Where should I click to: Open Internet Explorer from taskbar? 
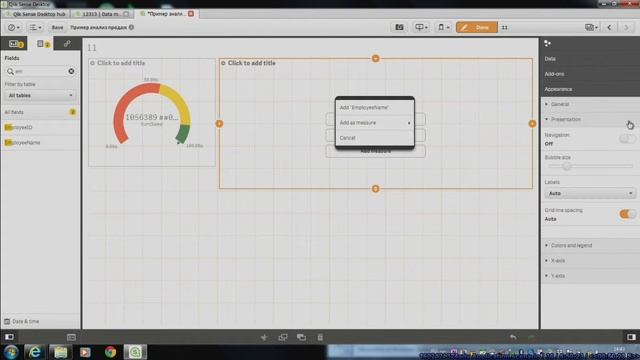click(x=35, y=351)
